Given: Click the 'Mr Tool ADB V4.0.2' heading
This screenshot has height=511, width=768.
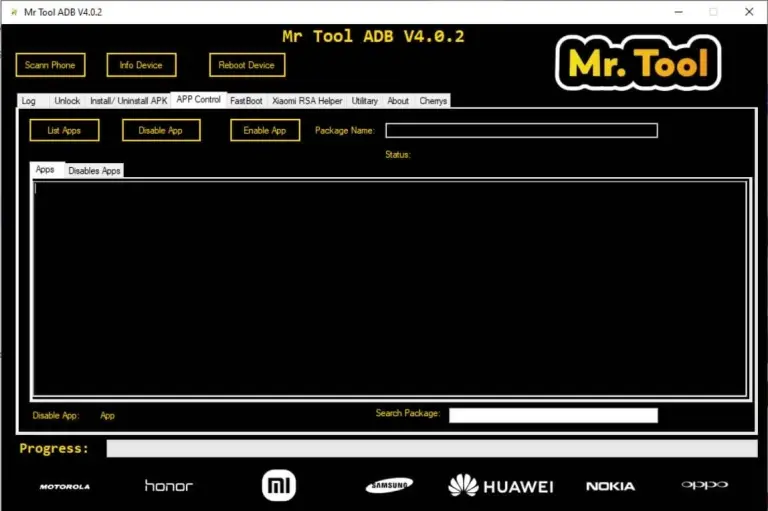Looking at the screenshot, I should (373, 36).
